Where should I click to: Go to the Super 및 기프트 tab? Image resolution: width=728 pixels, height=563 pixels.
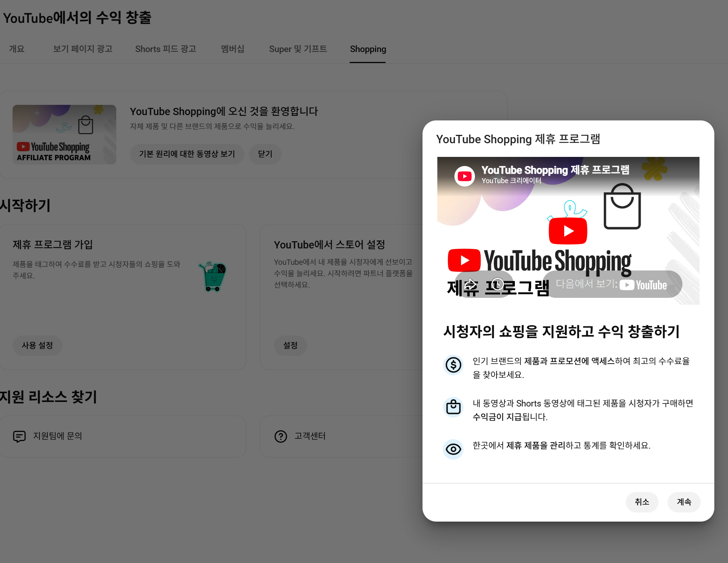pos(298,49)
